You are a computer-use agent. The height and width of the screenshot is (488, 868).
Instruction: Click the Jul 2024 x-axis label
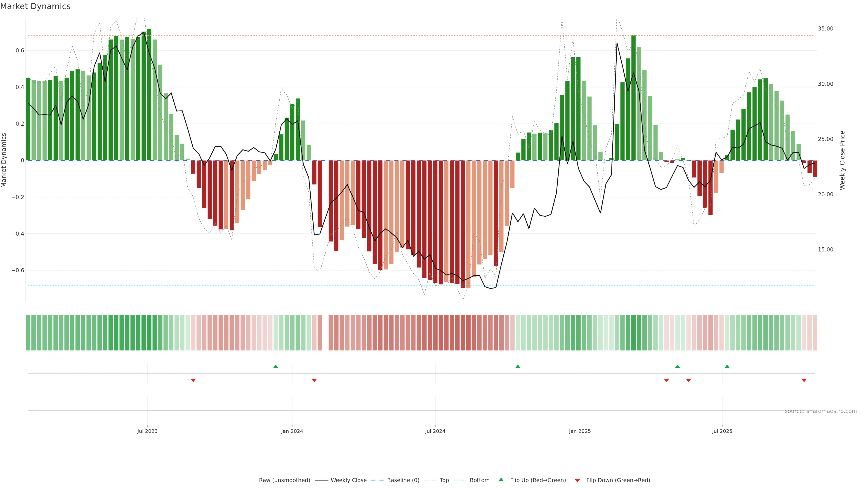point(435,431)
